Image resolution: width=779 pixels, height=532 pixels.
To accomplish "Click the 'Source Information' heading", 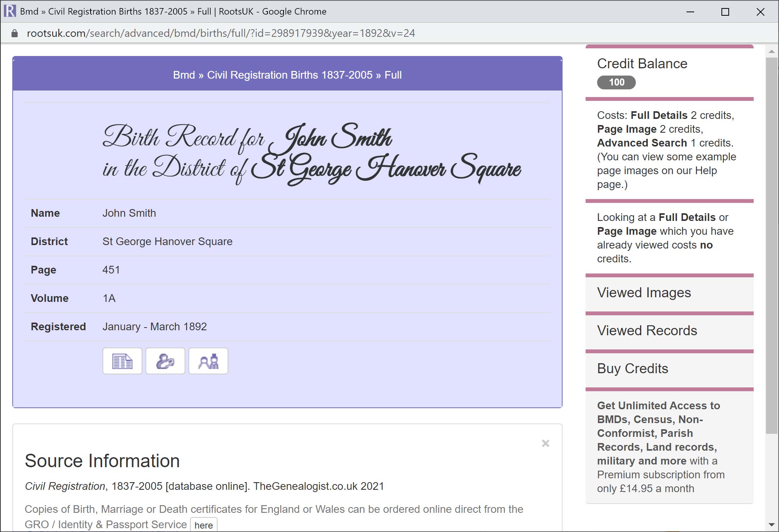I will coord(102,461).
